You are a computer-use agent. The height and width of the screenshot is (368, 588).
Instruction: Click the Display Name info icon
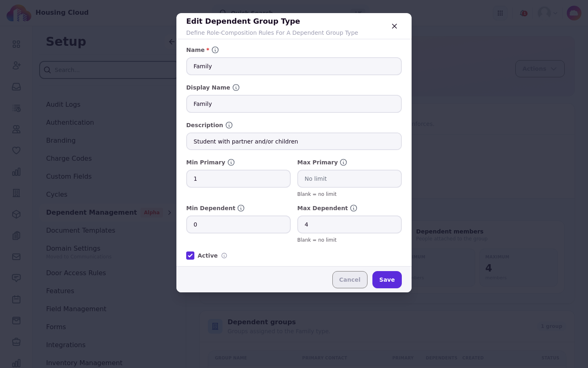click(236, 88)
